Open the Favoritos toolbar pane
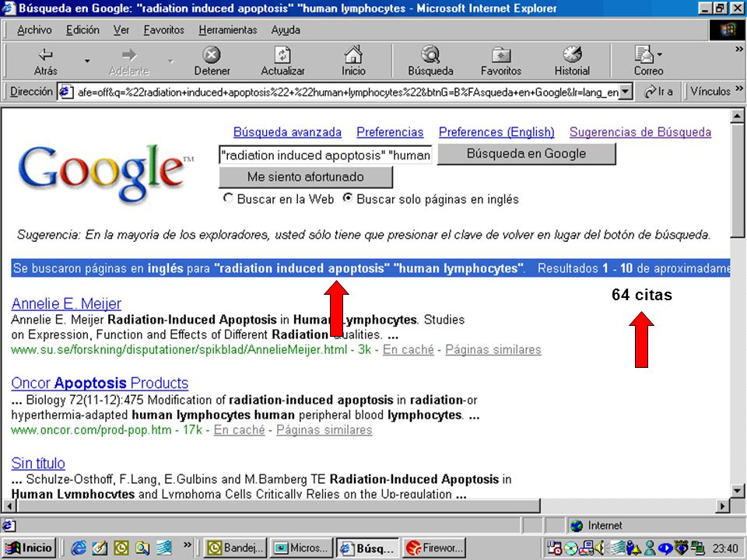Viewport: 747px width, 560px height. (x=500, y=61)
